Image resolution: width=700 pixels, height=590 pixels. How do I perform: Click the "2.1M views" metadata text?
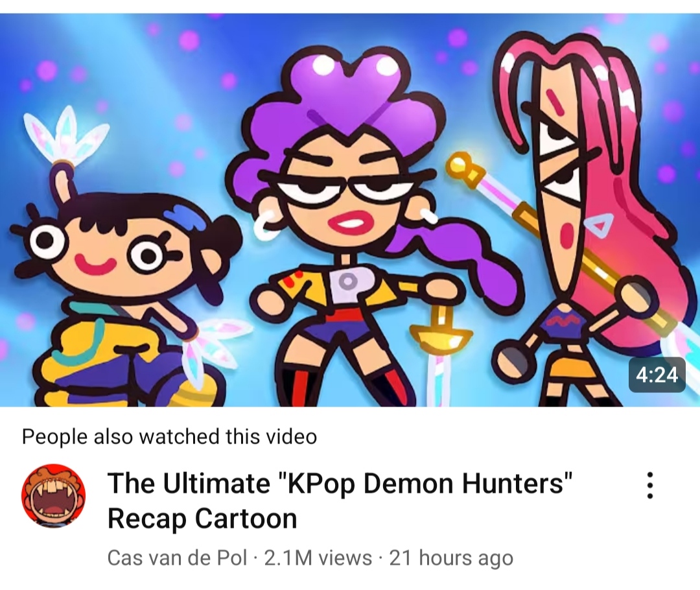click(x=318, y=558)
